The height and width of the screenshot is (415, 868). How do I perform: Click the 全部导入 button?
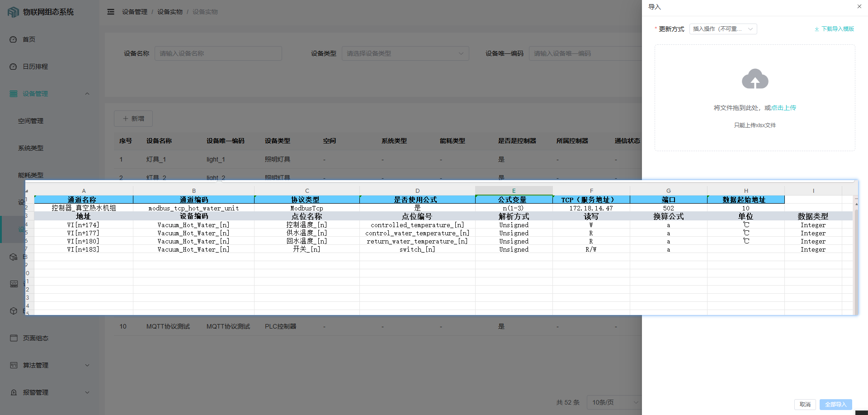click(835, 405)
